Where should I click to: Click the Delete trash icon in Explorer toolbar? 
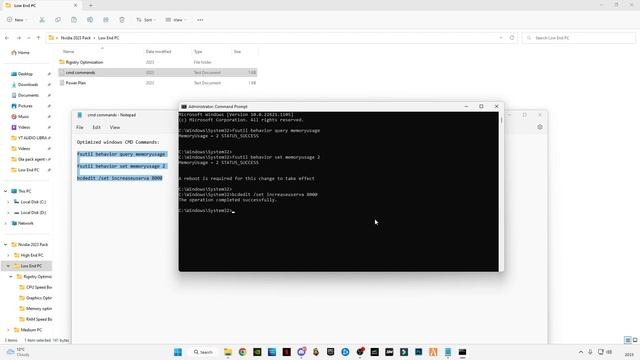122,20
